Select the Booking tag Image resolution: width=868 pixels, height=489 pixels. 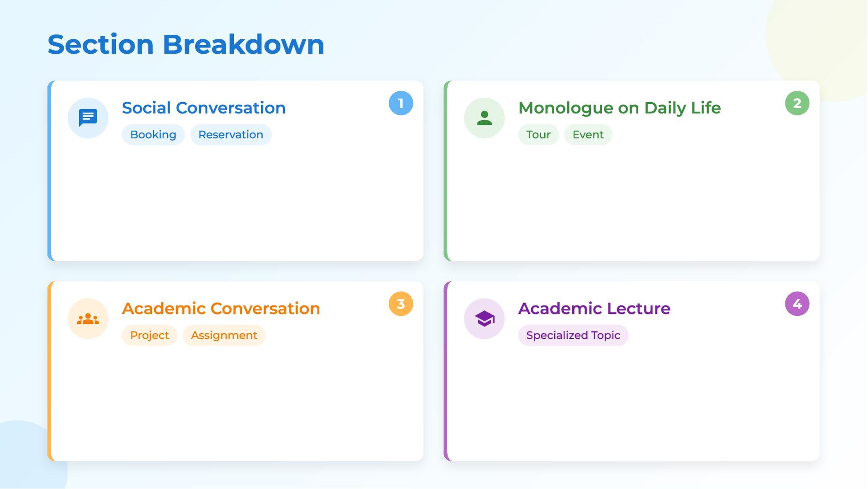click(x=153, y=135)
